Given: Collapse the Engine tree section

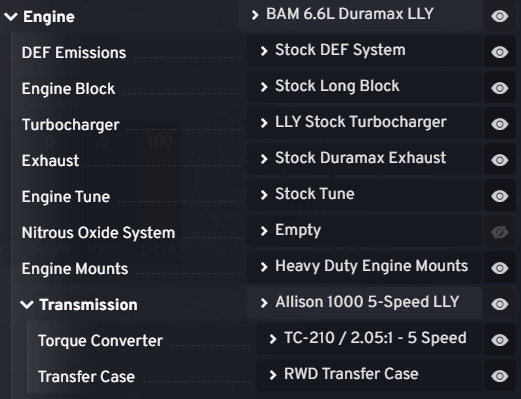Looking at the screenshot, I should point(11,17).
